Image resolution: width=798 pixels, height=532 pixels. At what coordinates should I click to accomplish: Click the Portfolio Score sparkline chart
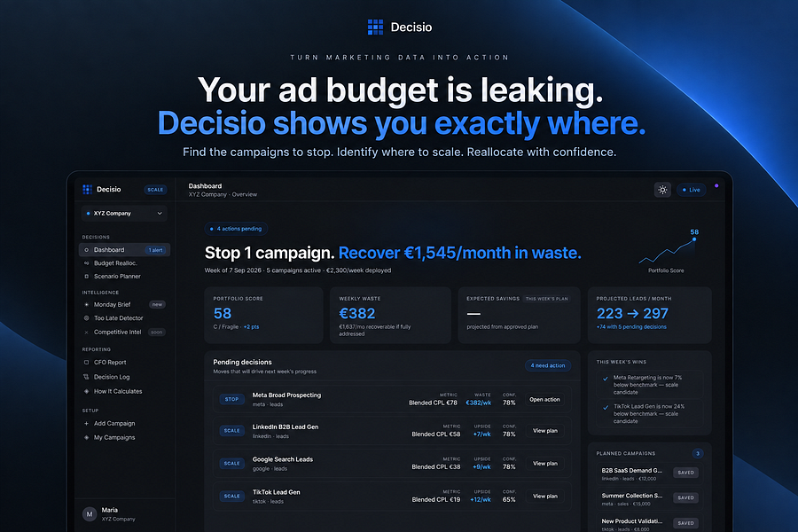(667, 250)
